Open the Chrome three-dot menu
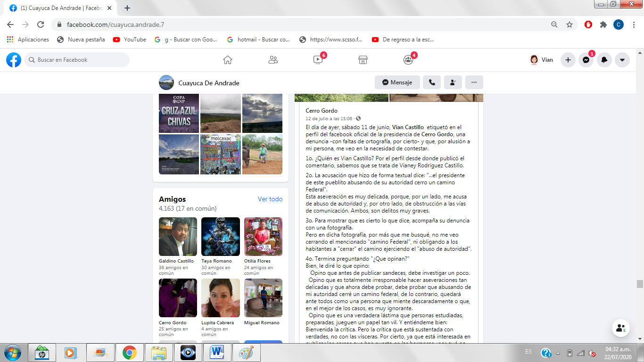644x362 pixels. tap(634, 25)
